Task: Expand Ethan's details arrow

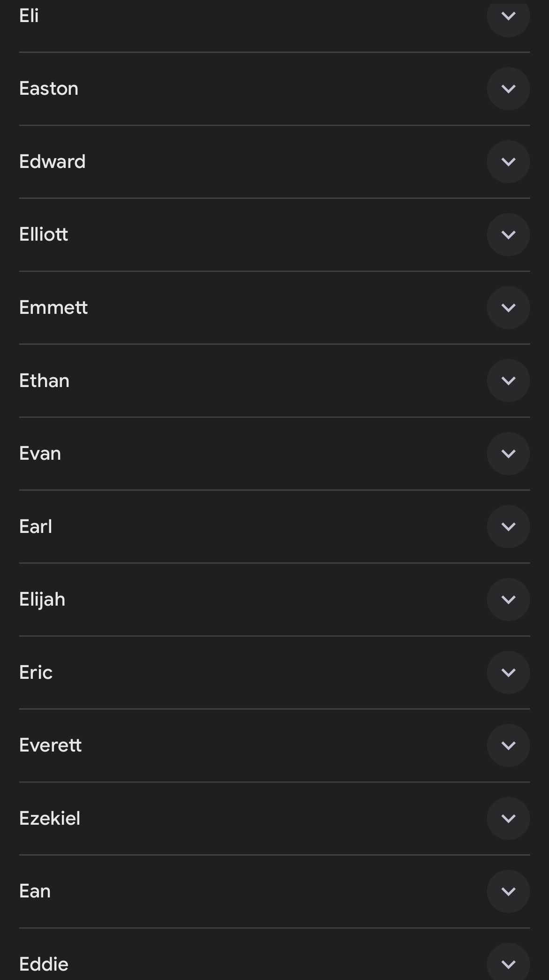Action: pyautogui.click(x=508, y=380)
